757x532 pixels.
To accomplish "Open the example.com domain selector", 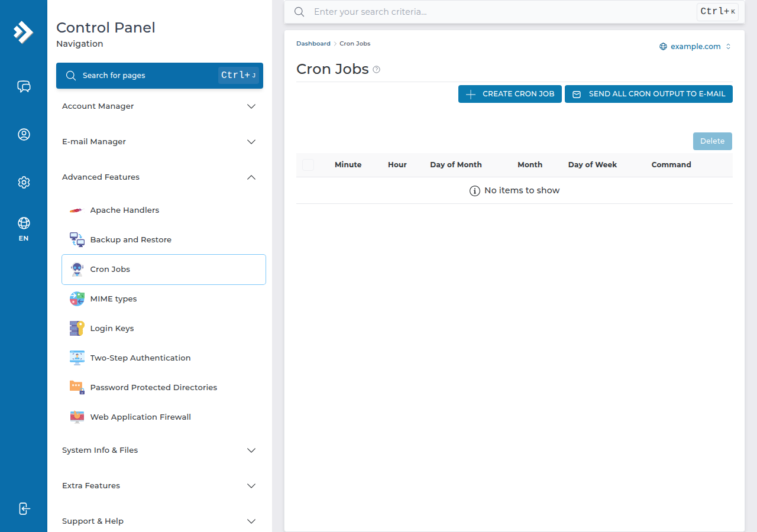I will pos(695,47).
